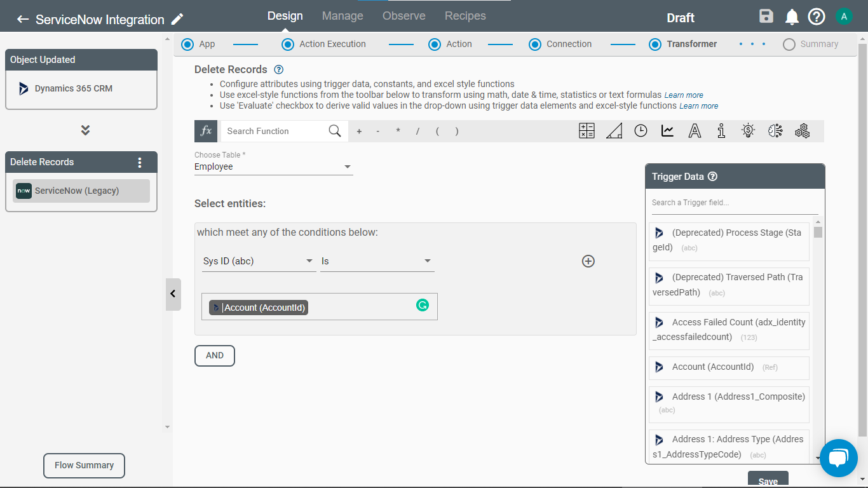Select Account (AccountId) trigger field
The height and width of the screenshot is (488, 868).
(729, 367)
